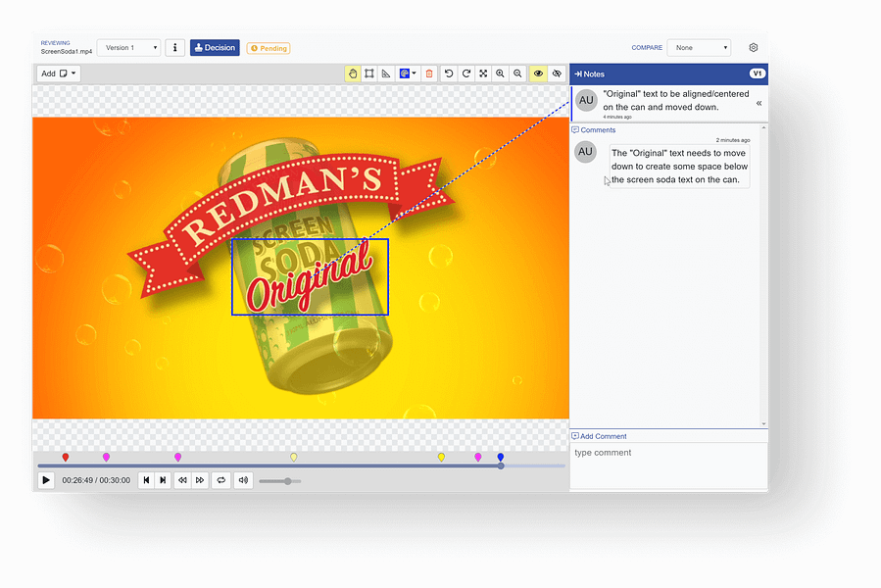Undo the last annotation change

coord(449,73)
